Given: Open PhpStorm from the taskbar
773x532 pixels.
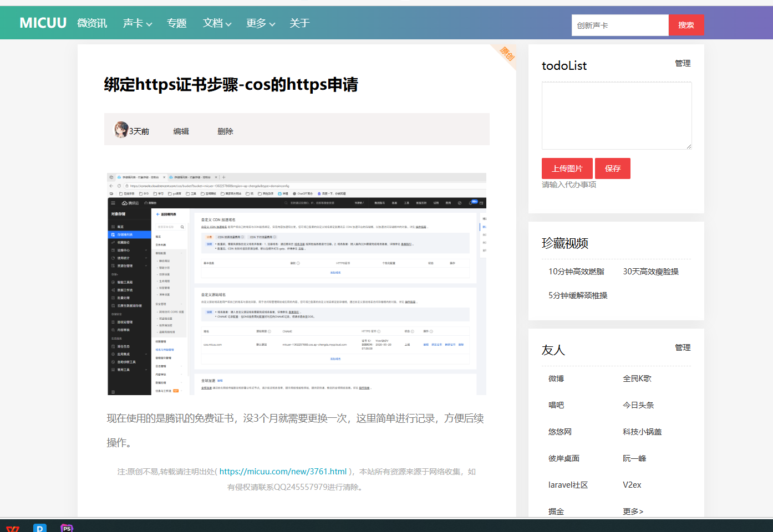Looking at the screenshot, I should point(67,528).
